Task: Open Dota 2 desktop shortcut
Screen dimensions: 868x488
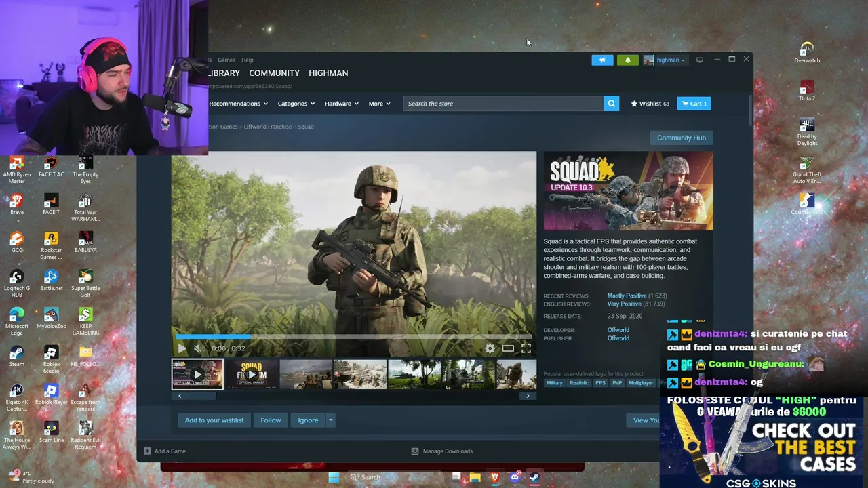Action: coord(807,91)
